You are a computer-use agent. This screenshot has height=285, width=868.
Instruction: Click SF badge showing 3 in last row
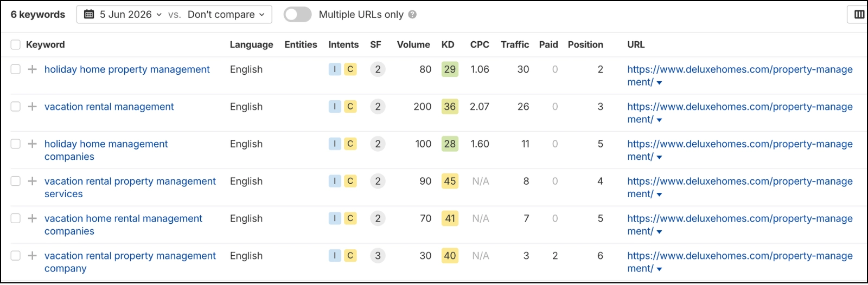[378, 256]
